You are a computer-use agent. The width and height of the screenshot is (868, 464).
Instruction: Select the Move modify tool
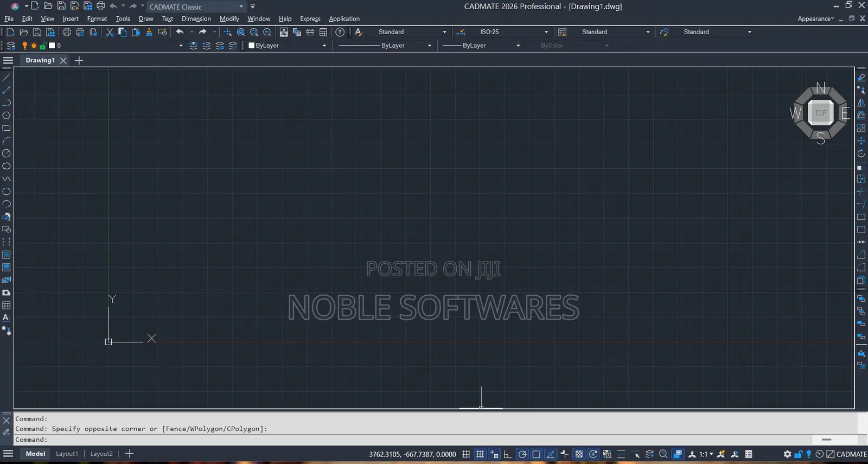point(861,141)
